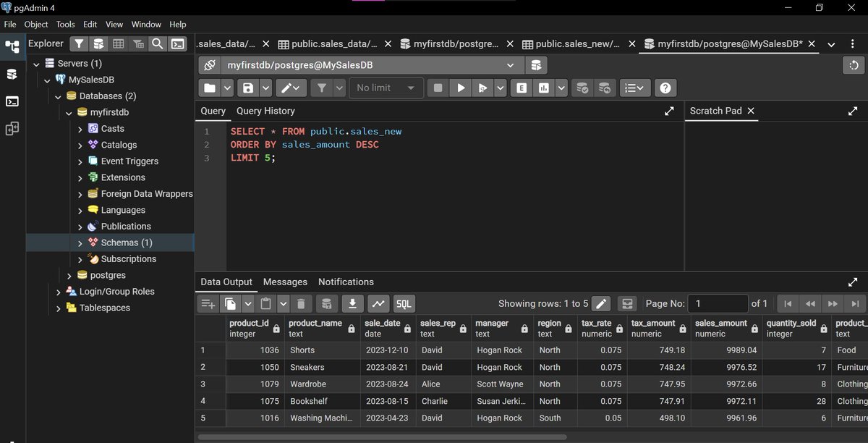Viewport: 868px width, 443px height.
Task: Click the Explain Analyze chart button
Action: [543, 88]
